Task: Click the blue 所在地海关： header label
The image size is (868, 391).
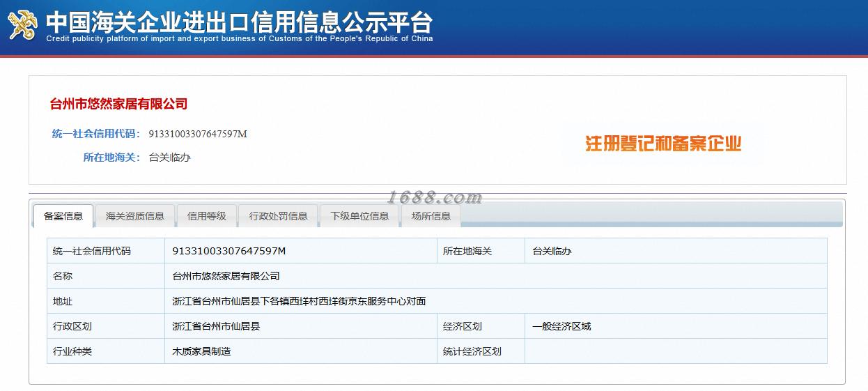Action: coord(112,158)
